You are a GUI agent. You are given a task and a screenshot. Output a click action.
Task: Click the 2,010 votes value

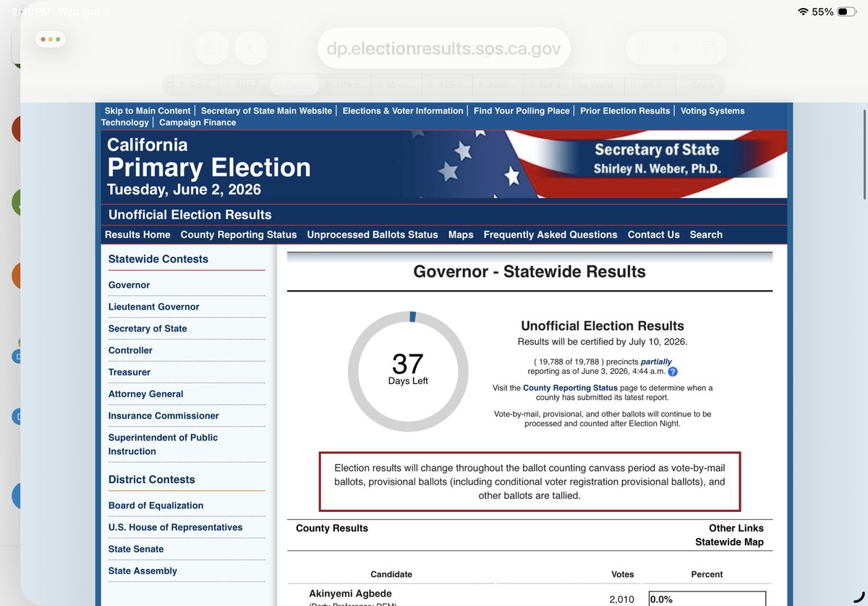click(x=621, y=599)
